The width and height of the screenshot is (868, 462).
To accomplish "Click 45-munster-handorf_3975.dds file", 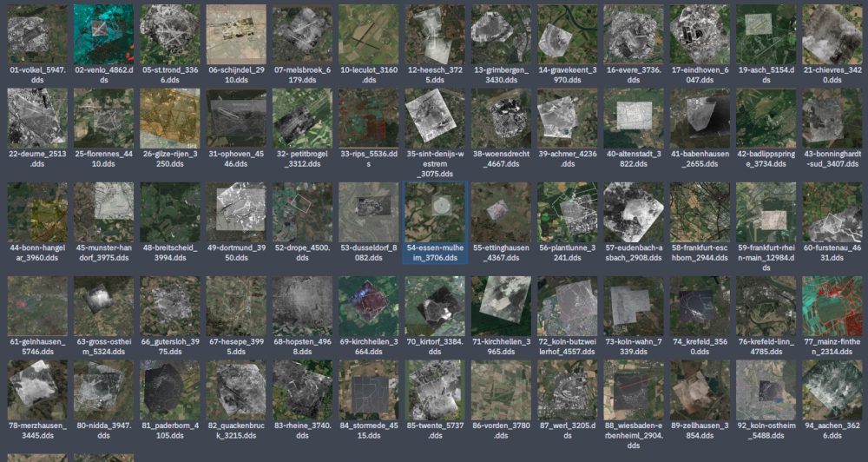I will [x=103, y=212].
